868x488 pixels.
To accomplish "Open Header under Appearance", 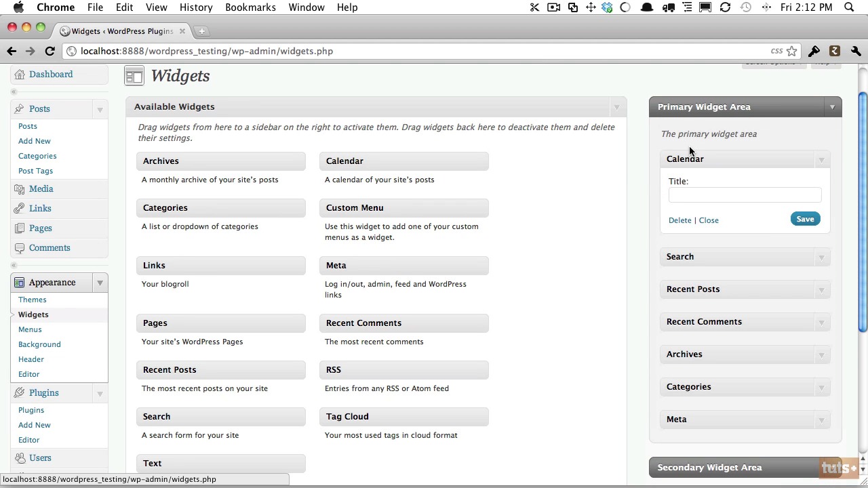I will (31, 359).
